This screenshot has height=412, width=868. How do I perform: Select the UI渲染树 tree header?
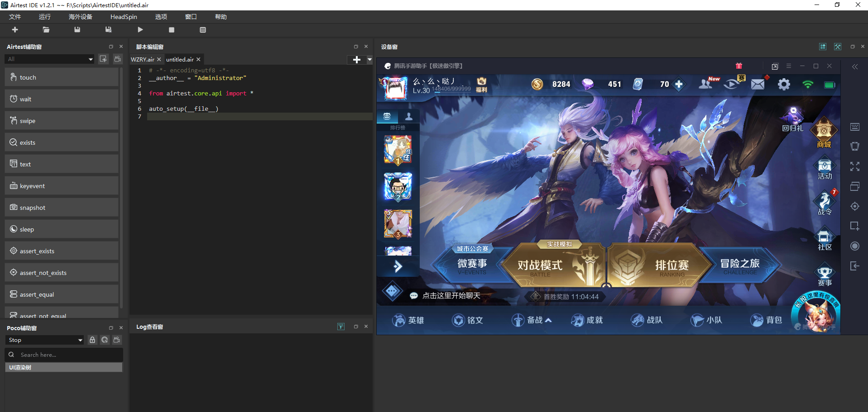64,368
